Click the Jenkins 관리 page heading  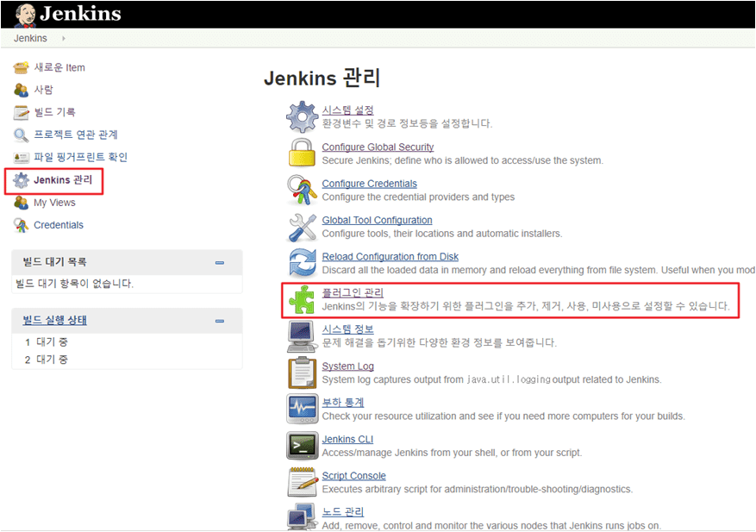tap(322, 78)
